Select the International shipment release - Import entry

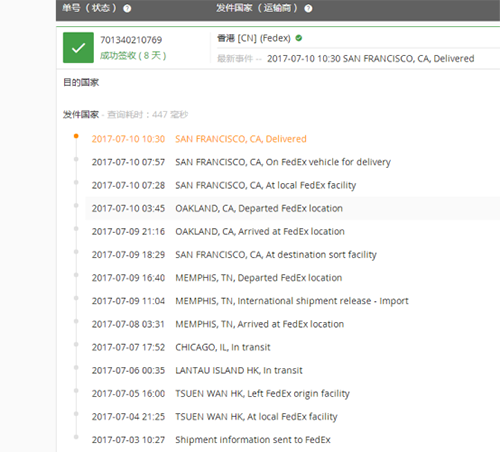pos(292,301)
